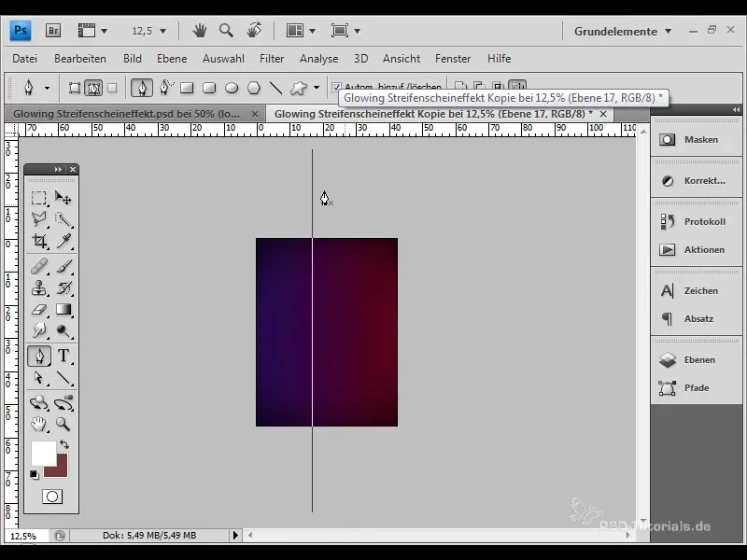Viewport: 747px width, 560px height.
Task: Choose Pen tool in options bar
Action: tap(142, 88)
